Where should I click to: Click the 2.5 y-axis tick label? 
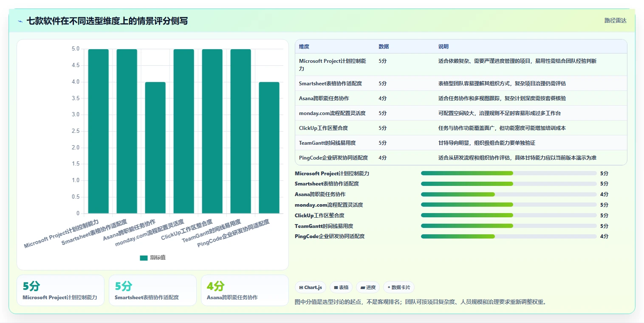pyautogui.click(x=75, y=131)
